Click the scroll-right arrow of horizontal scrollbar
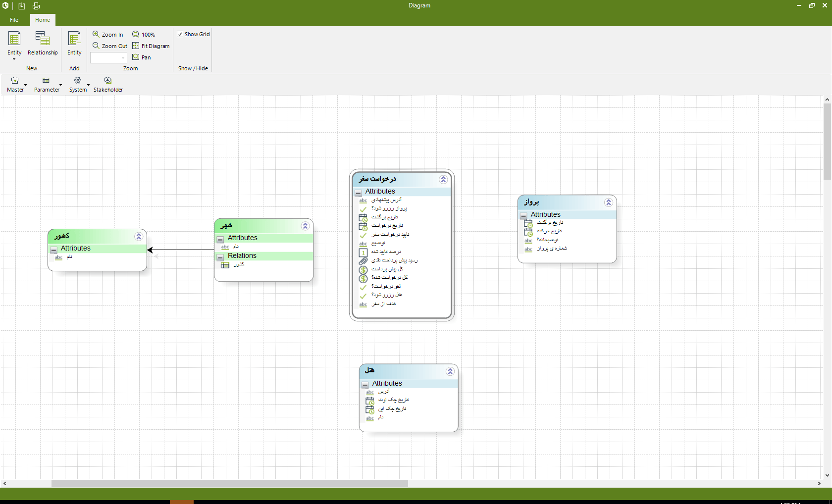This screenshot has height=504, width=832. click(819, 483)
